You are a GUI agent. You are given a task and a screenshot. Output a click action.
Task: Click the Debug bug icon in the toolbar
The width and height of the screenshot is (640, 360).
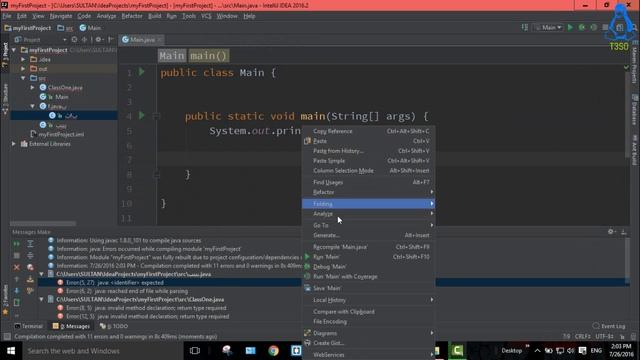[582, 27]
